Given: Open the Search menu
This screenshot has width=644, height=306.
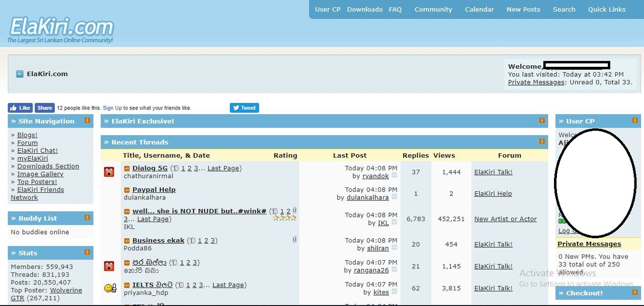Looking at the screenshot, I should click(564, 10).
